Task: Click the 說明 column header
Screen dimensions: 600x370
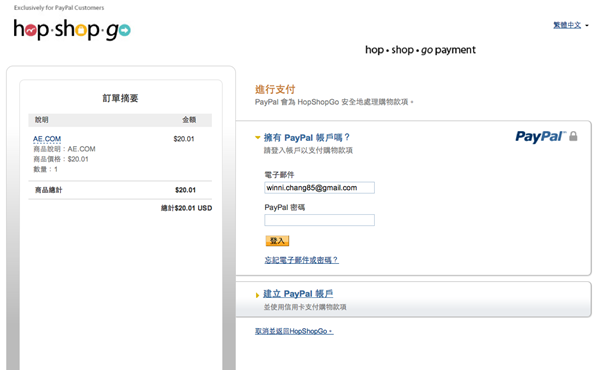Action: point(42,120)
